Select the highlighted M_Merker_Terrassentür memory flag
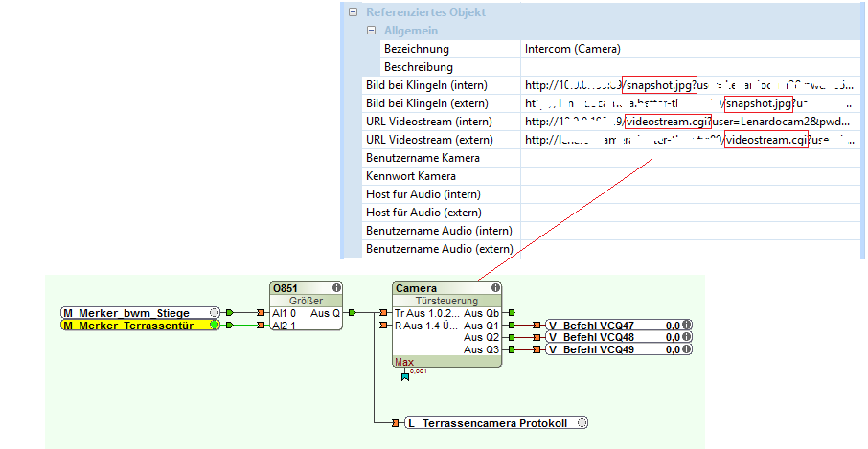 click(134, 326)
